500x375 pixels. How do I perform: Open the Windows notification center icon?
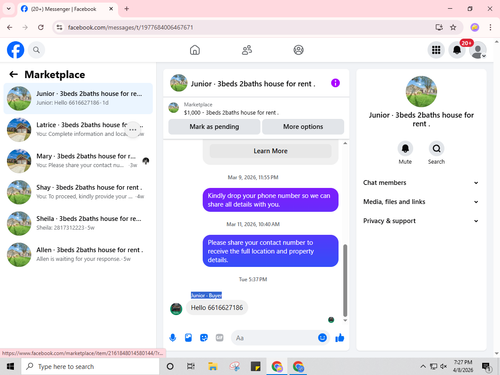pos(486,367)
